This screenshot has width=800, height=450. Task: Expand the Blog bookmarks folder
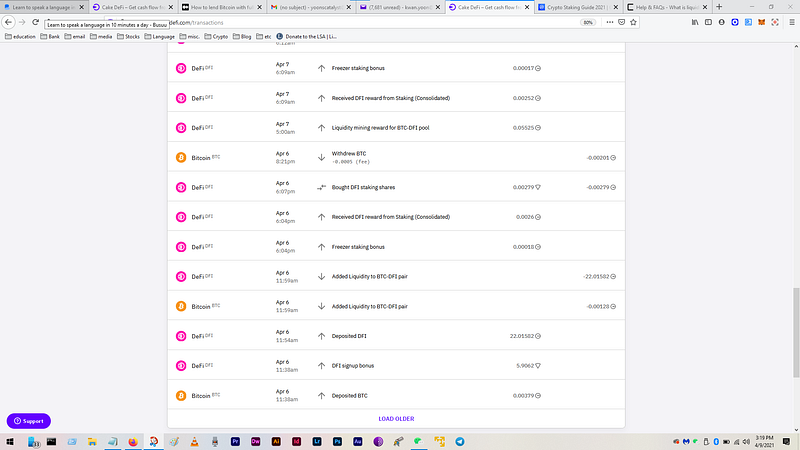[x=242, y=37]
